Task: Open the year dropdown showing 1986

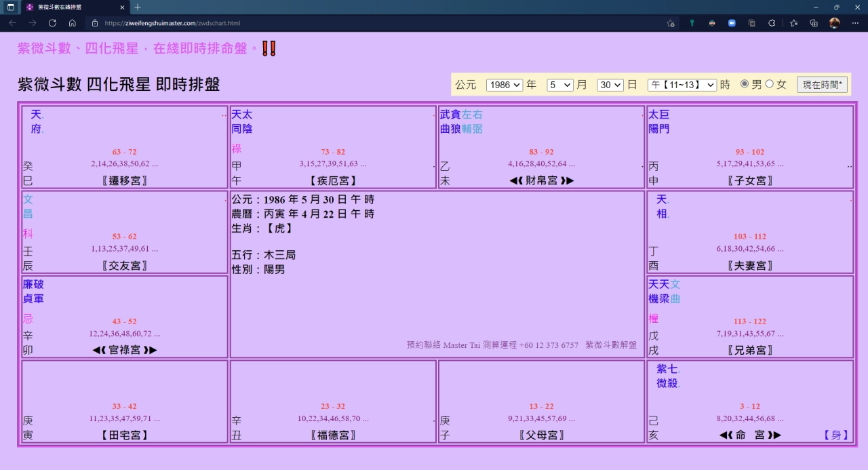Action: (x=505, y=85)
